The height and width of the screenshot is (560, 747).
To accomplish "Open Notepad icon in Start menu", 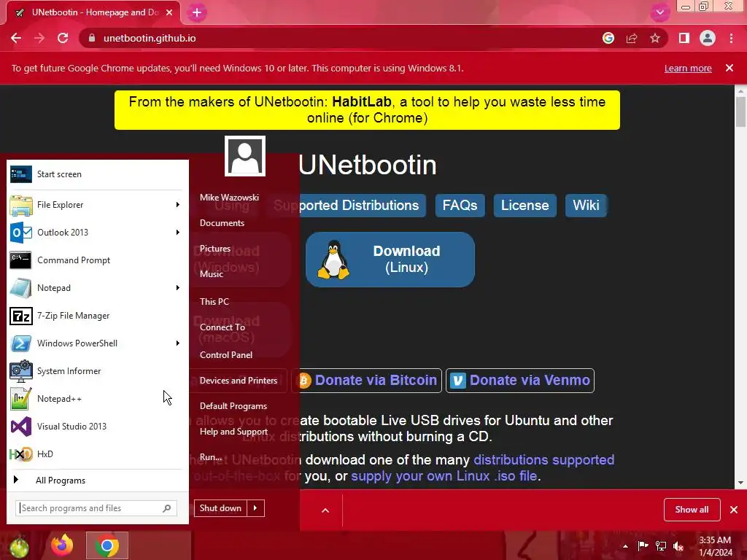I will tap(21, 287).
